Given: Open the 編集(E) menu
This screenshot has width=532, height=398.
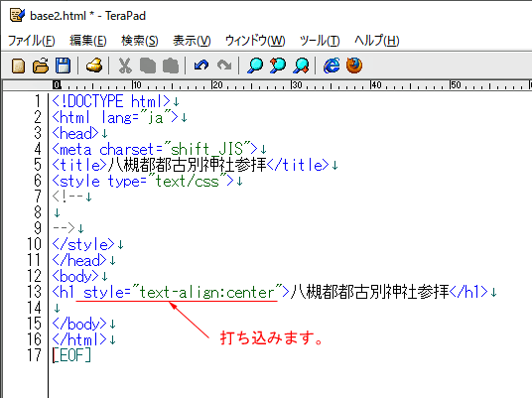Looking at the screenshot, I should point(88,41).
